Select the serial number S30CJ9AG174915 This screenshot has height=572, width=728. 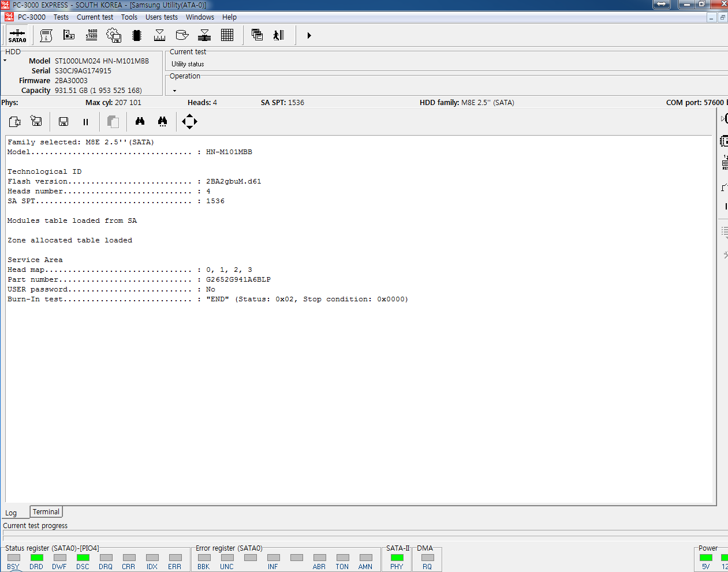click(x=83, y=71)
